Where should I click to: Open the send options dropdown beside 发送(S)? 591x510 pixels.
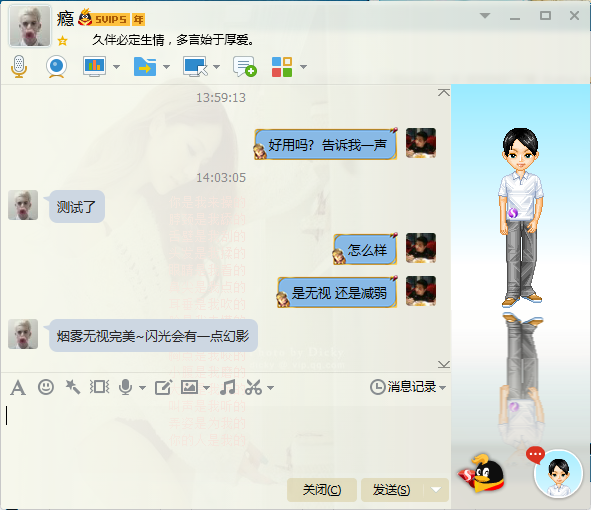pos(436,490)
